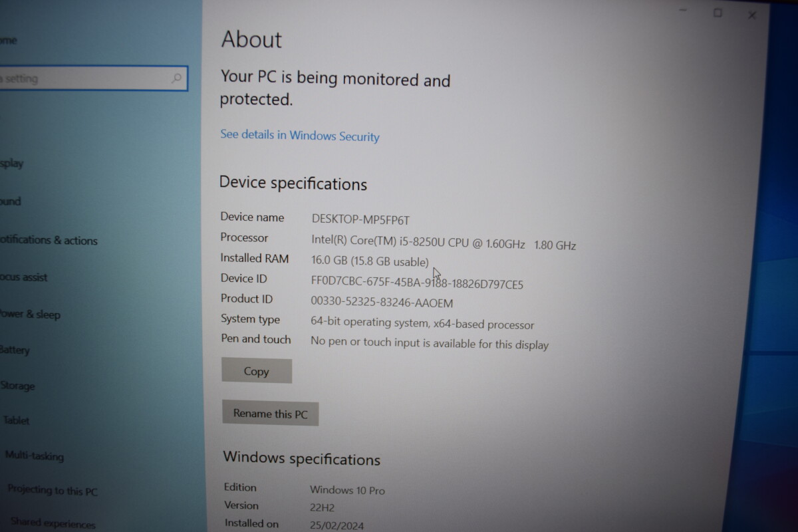The width and height of the screenshot is (798, 532).
Task: Click Device ID value FF0D7CBC-675F-45BA
Action: pos(417,283)
